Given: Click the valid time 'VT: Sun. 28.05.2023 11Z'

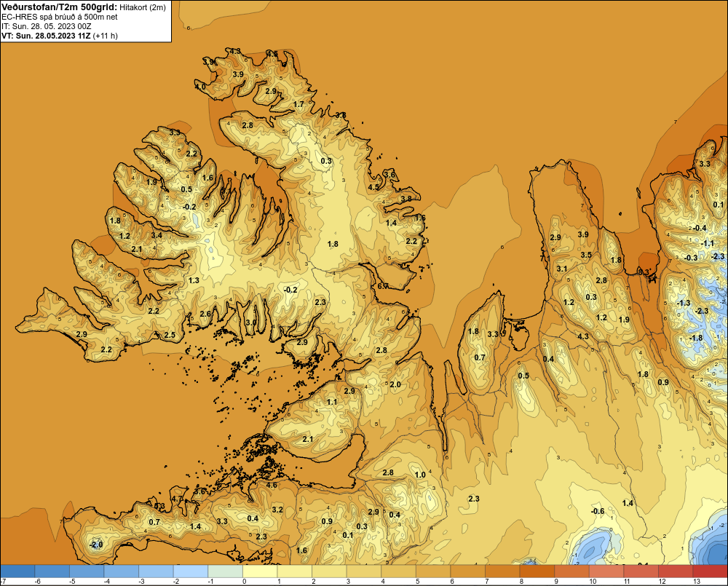Looking at the screenshot, I should coord(46,36).
